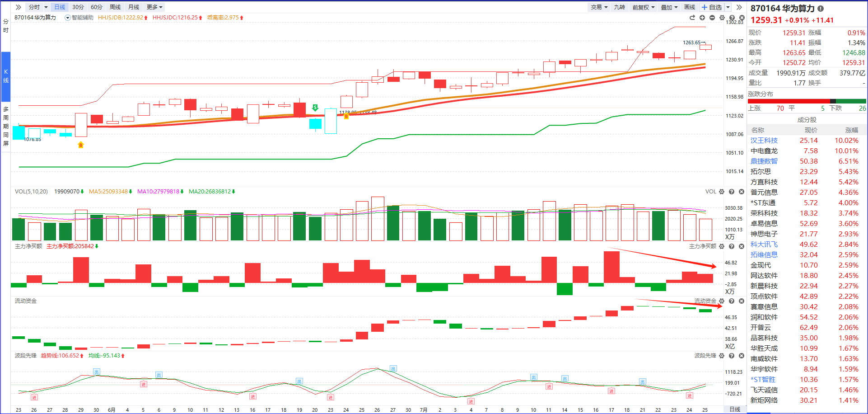Zoom out the K-line chart with minus icon

[712, 18]
